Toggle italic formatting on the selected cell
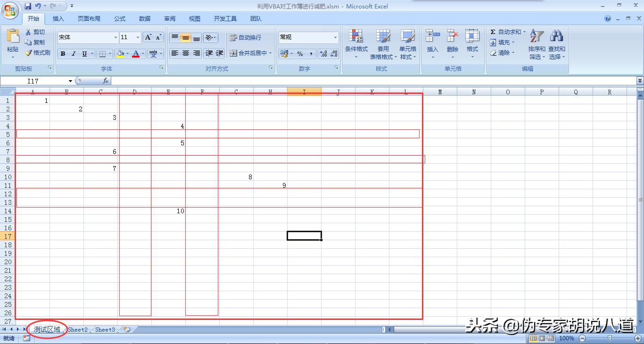The height and width of the screenshot is (344, 644). [x=73, y=53]
